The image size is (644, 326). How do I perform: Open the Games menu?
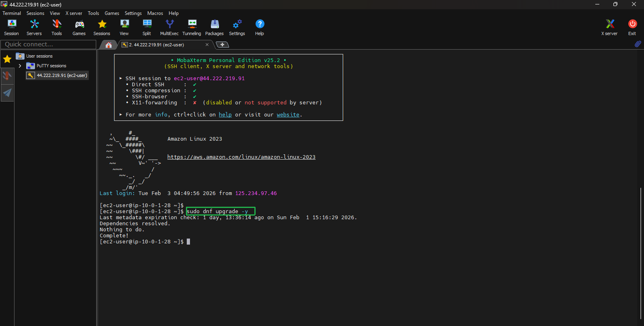(x=112, y=13)
